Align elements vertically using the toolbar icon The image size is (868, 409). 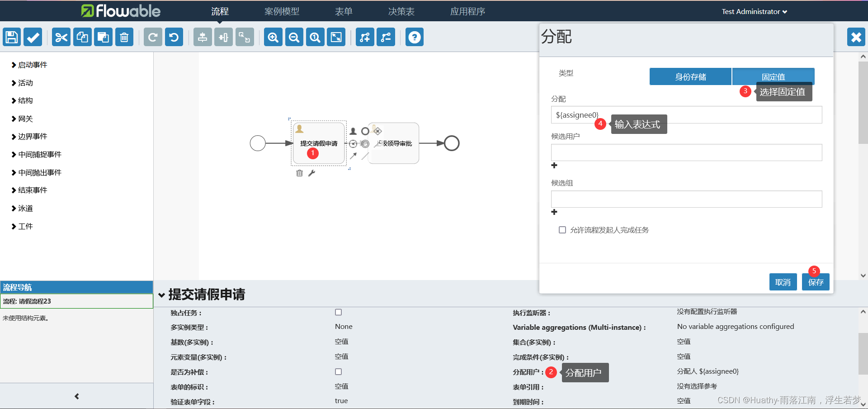point(203,37)
